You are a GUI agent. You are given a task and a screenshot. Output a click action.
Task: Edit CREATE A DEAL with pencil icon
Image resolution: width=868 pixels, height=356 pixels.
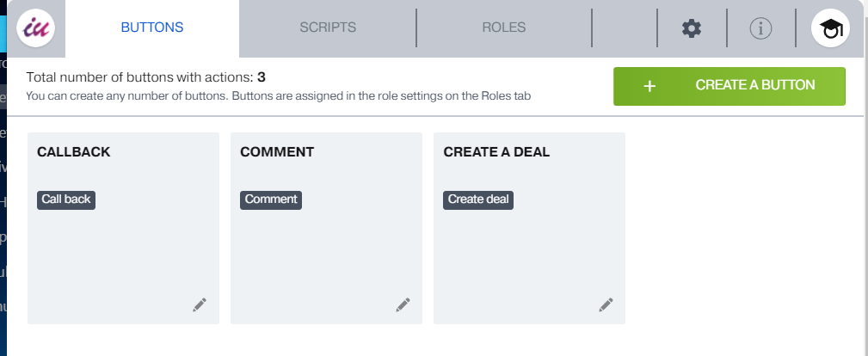pos(606,304)
